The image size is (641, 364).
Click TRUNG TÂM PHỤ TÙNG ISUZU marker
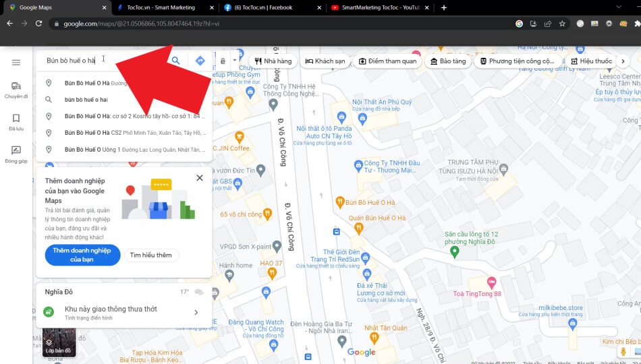point(503,169)
